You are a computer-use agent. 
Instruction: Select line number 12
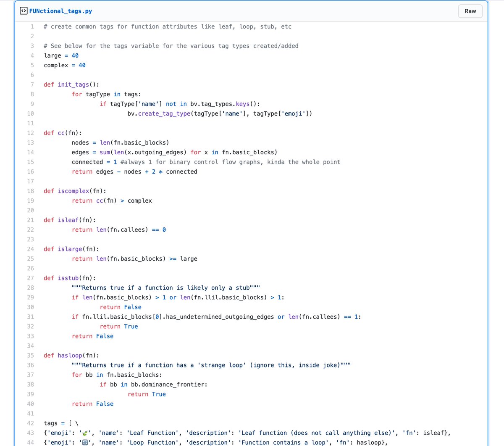[31, 133]
